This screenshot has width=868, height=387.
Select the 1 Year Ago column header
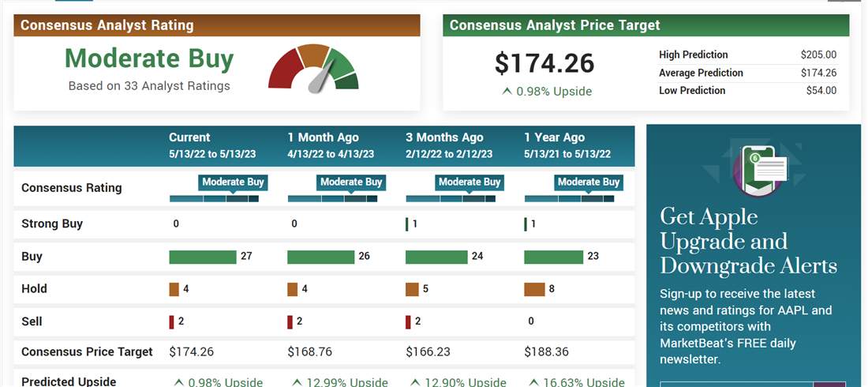[554, 137]
